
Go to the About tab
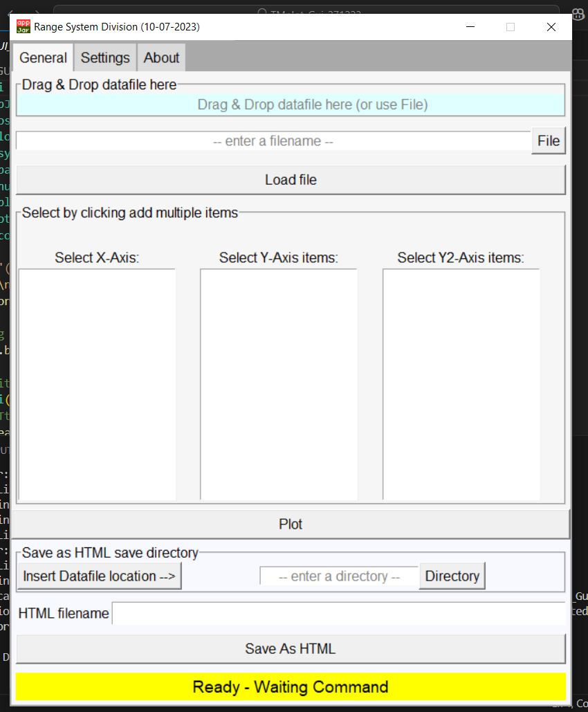pos(161,58)
